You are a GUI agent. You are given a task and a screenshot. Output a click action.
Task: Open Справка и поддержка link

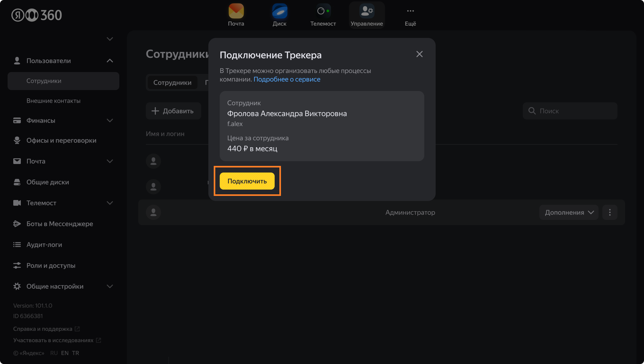(x=43, y=329)
